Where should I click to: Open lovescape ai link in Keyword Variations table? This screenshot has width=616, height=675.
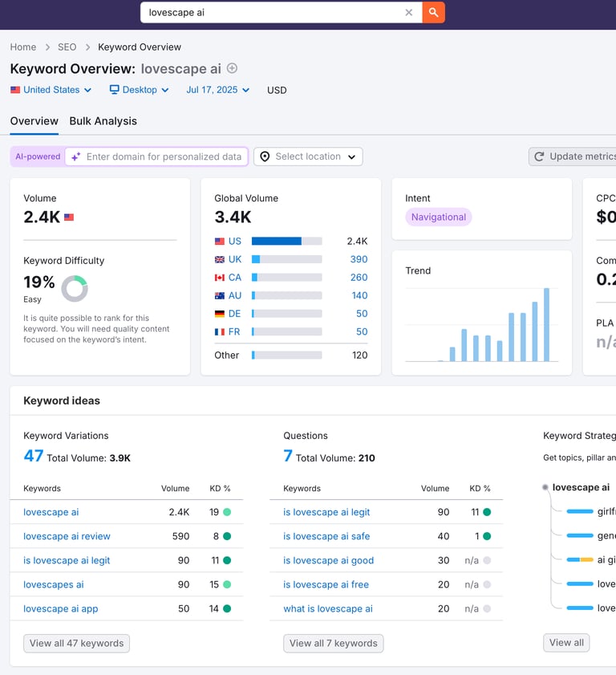tap(51, 512)
